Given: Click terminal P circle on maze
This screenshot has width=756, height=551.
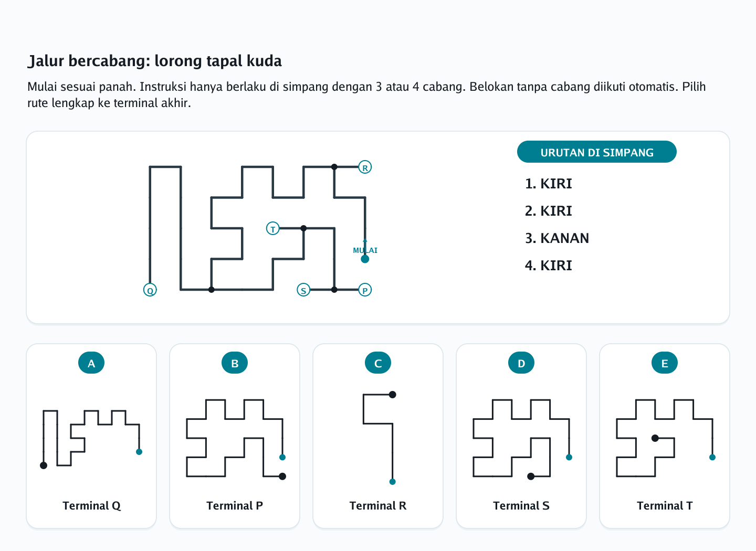Looking at the screenshot, I should 365,290.
